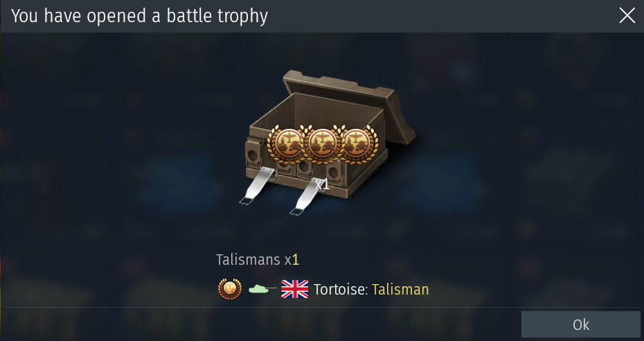Click the left metal latch of the crate
644x341 pixels.
point(257,186)
